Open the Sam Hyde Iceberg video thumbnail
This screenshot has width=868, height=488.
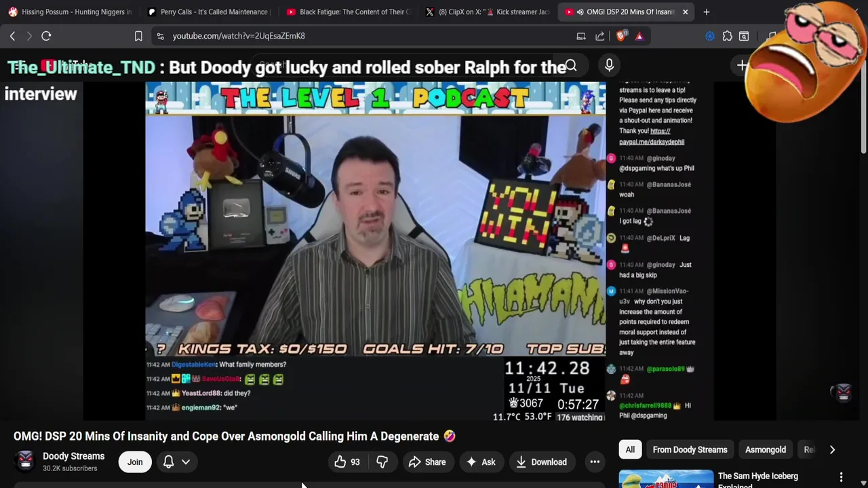point(666,479)
